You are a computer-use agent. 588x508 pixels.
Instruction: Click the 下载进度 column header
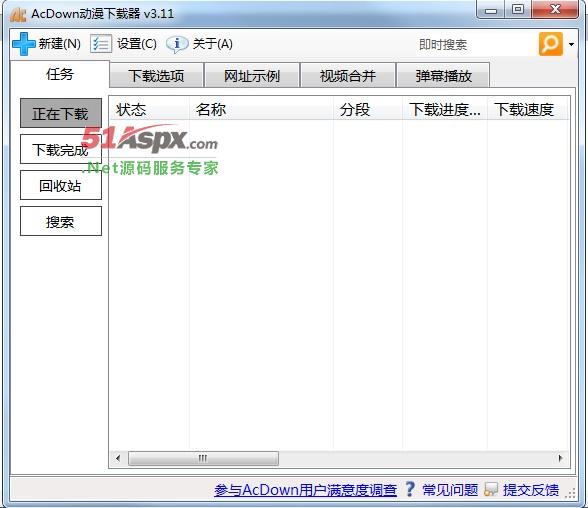click(x=445, y=109)
